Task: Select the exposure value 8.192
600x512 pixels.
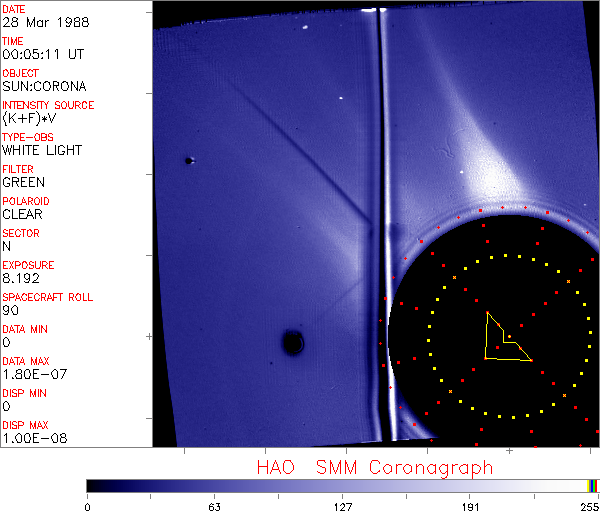Action: [x=21, y=278]
